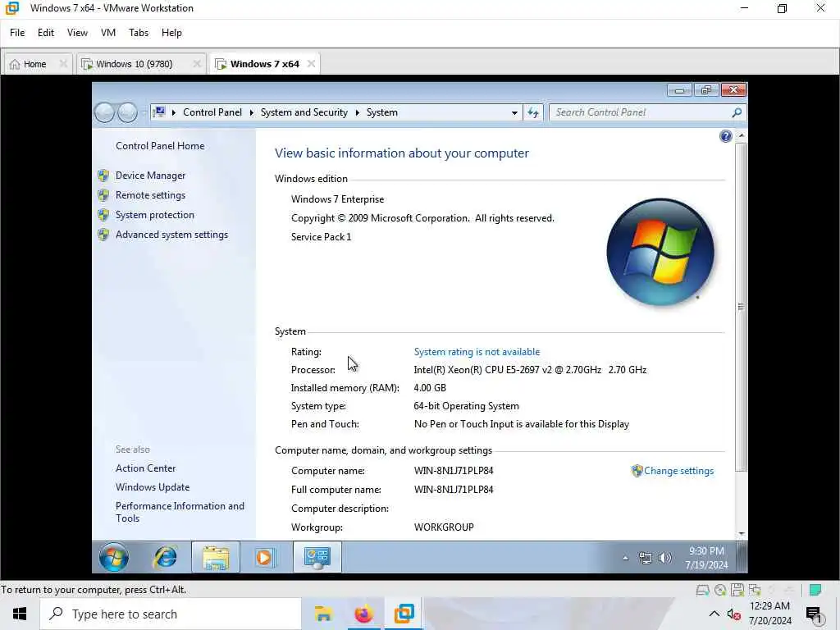Open Device Manager from the sidebar

coord(150,176)
